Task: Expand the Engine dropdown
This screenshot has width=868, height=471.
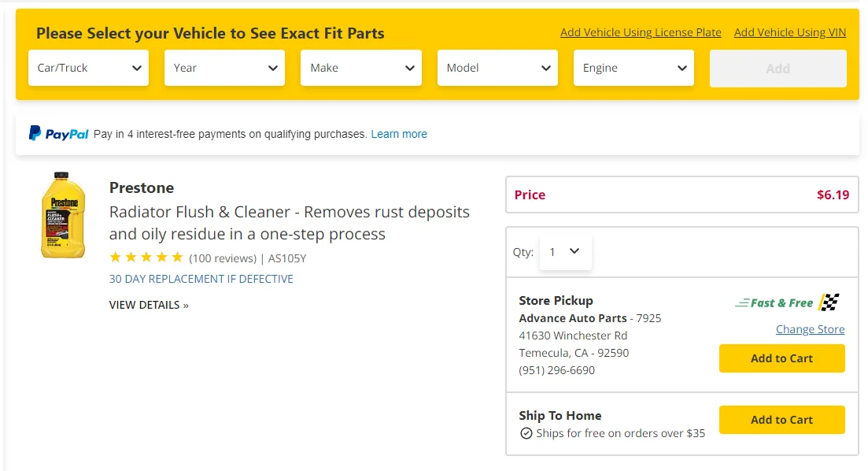Action: (x=633, y=68)
